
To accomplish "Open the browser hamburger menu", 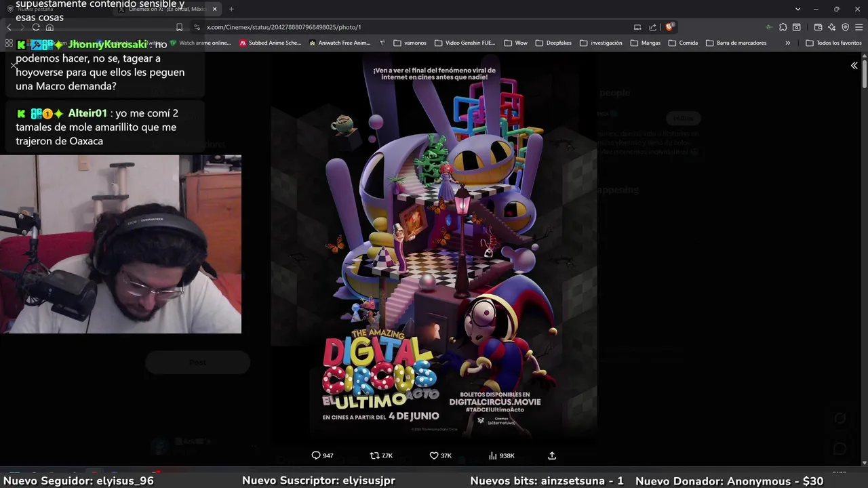I will 859,27.
